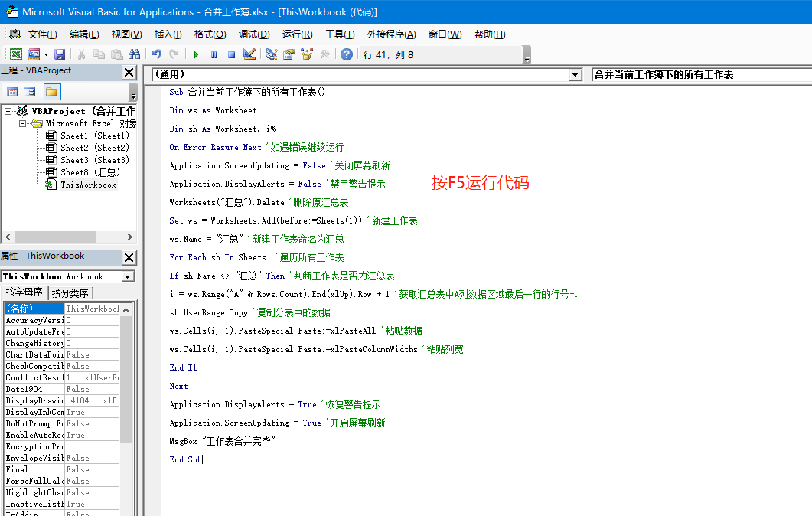
Task: Click the code line MsgBox "工作表合并完毕"
Action: (x=222, y=442)
